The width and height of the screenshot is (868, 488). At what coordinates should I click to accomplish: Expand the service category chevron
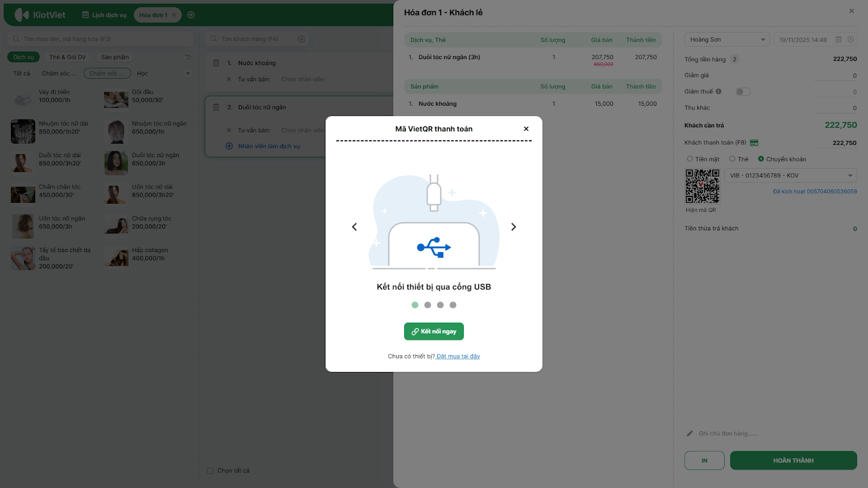(x=188, y=73)
